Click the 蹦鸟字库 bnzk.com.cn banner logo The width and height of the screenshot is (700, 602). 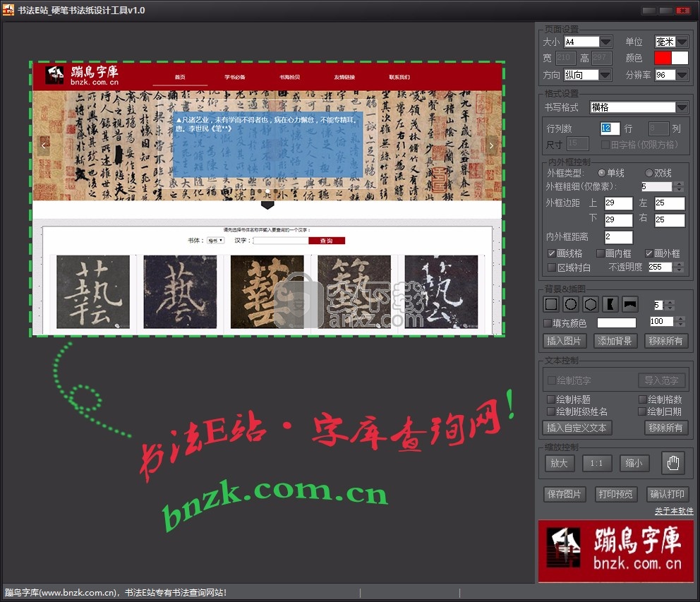click(x=615, y=550)
